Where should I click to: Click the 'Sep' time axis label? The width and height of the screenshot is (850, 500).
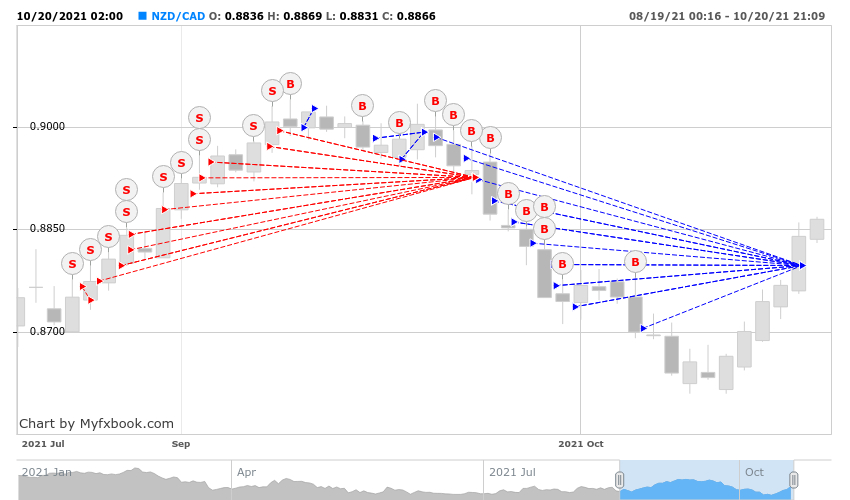coord(181,444)
